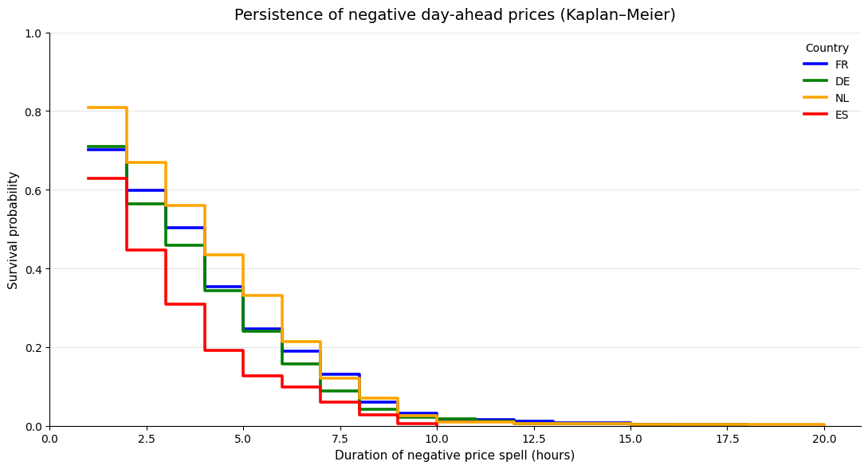Click the red ES curve's first step near 0.63
The image size is (868, 469).
point(108,178)
